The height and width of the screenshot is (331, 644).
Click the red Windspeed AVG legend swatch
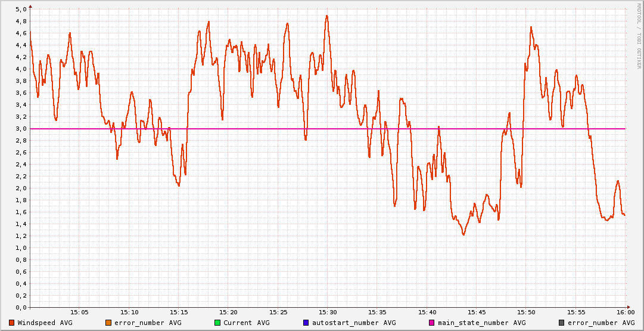(12, 323)
